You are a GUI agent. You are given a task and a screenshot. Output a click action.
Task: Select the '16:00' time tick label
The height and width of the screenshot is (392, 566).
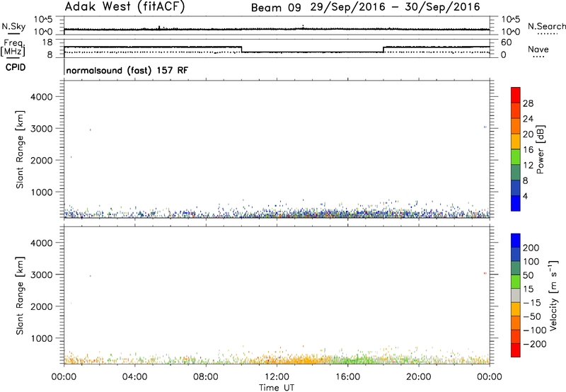347,377
